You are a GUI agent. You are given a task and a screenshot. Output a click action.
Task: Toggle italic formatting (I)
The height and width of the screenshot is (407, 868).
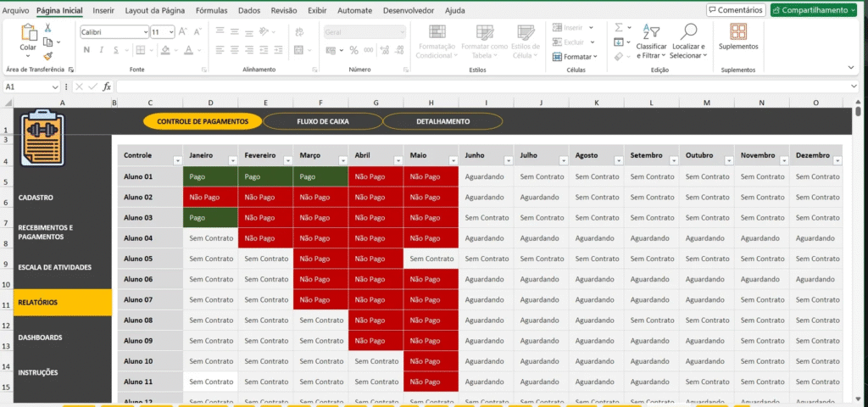[x=100, y=50]
